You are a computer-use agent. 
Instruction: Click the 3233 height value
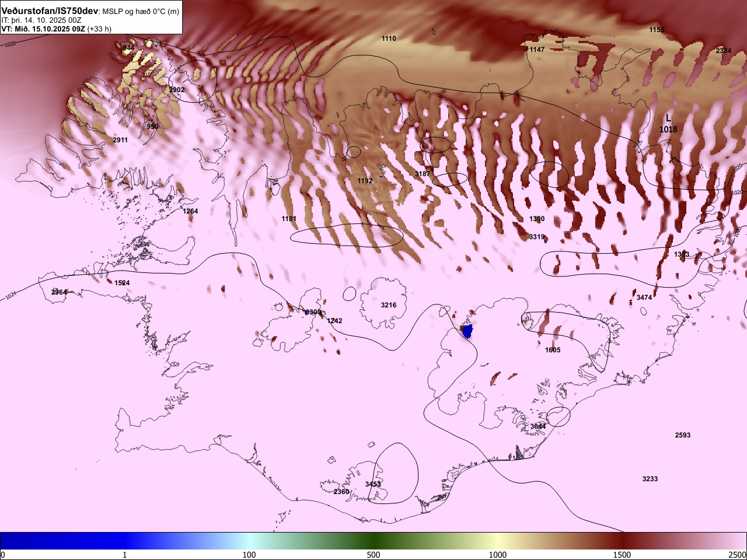pyautogui.click(x=650, y=479)
